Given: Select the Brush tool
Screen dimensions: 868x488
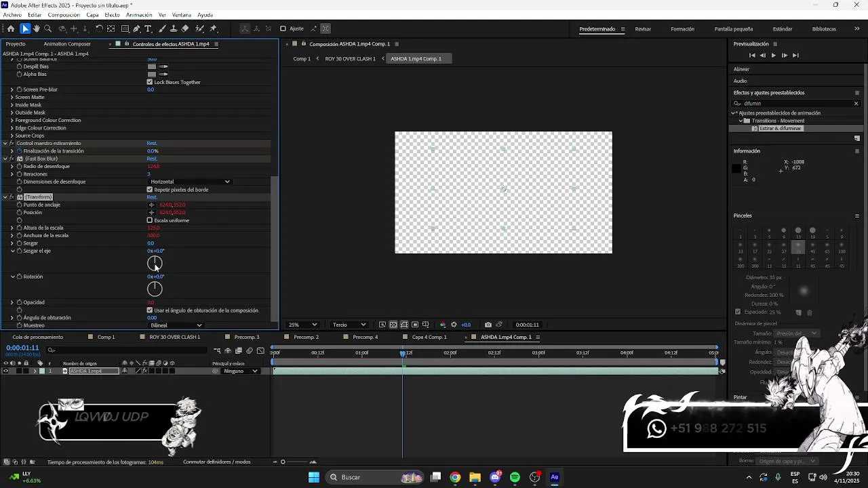Looking at the screenshot, I should click(163, 28).
